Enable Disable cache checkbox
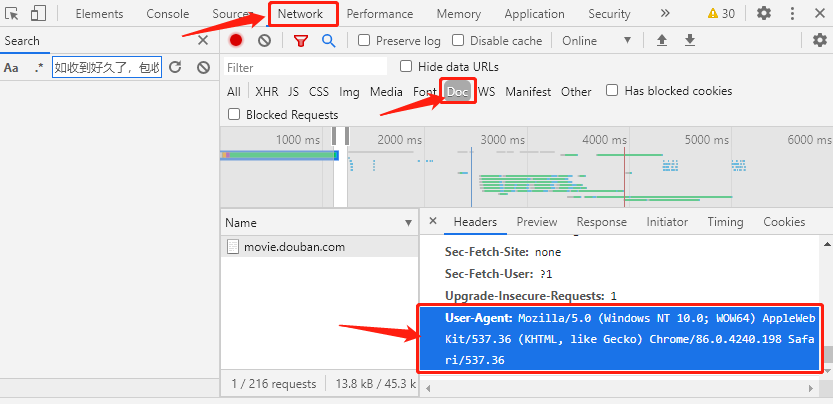This screenshot has width=833, height=404. (458, 40)
